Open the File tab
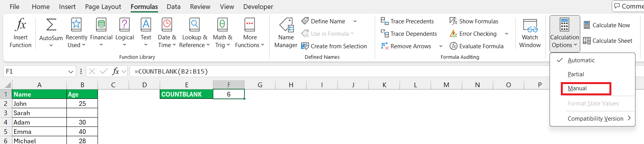The height and width of the screenshot is (144, 644). pyautogui.click(x=14, y=7)
